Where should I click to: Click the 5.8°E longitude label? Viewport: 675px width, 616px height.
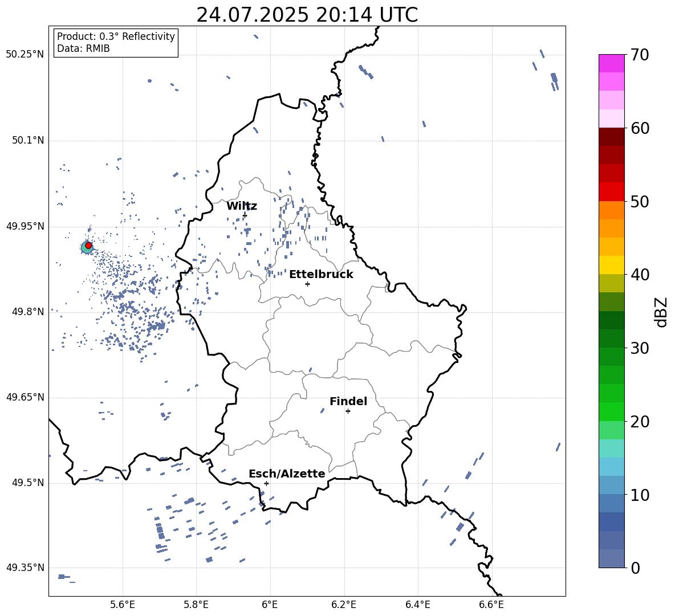196,605
